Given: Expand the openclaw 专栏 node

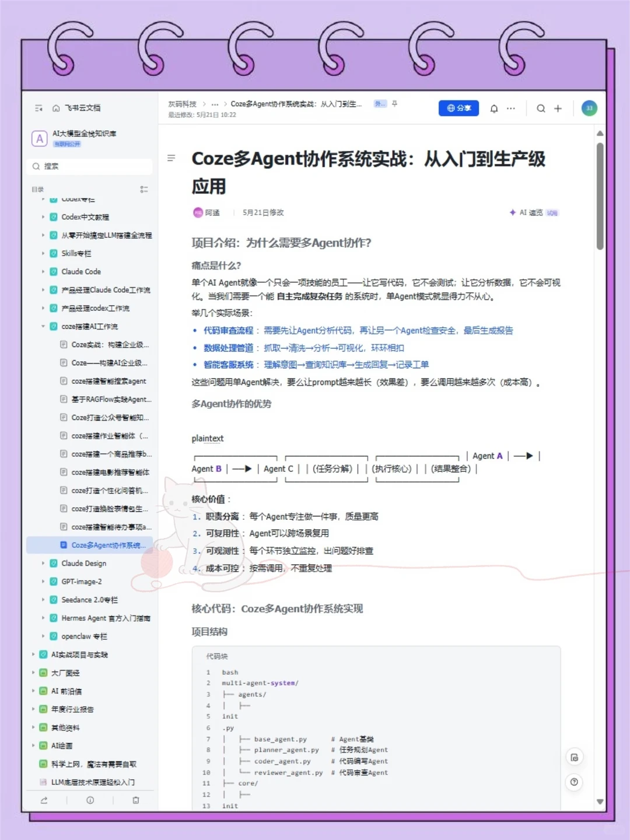Looking at the screenshot, I should pos(43,636).
